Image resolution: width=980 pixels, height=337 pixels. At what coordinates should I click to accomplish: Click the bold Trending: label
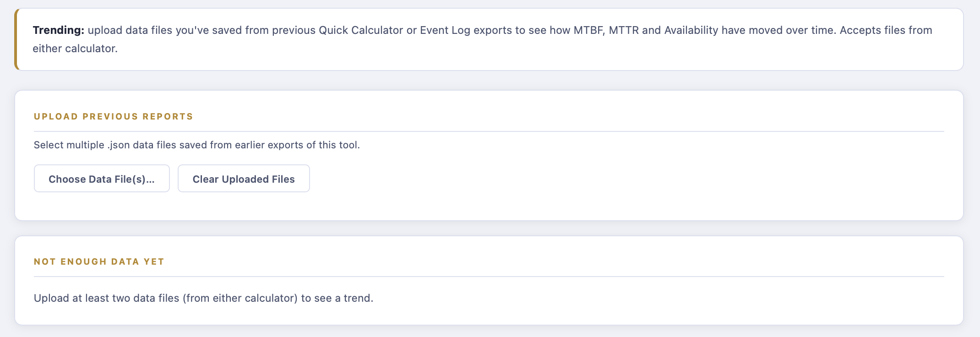pyautogui.click(x=59, y=30)
